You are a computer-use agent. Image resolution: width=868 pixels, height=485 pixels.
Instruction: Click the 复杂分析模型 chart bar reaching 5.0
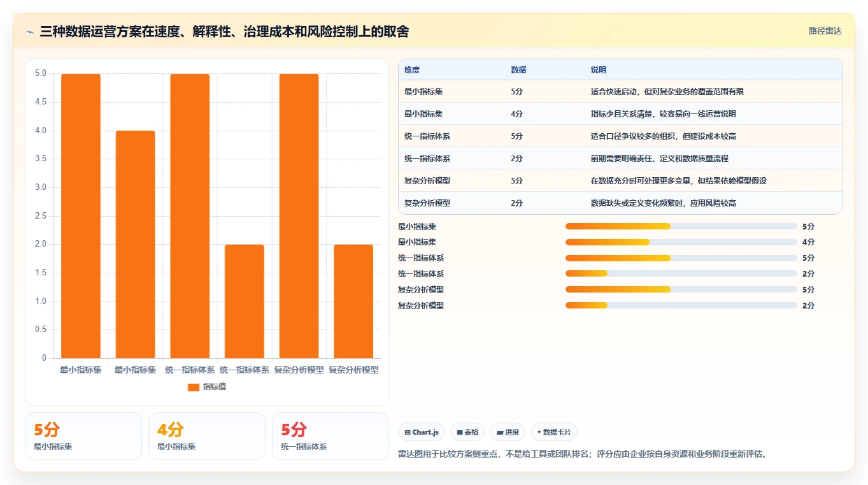pyautogui.click(x=299, y=216)
